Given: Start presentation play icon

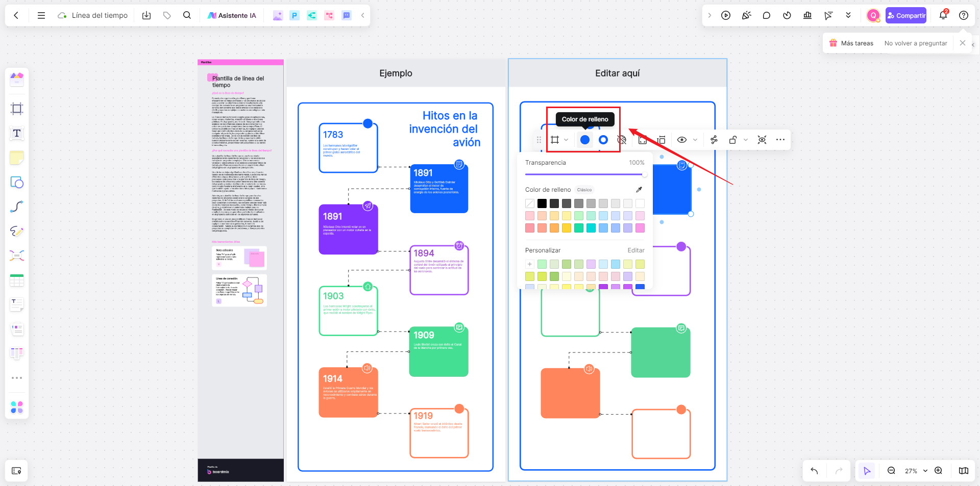Looking at the screenshot, I should click(726, 15).
